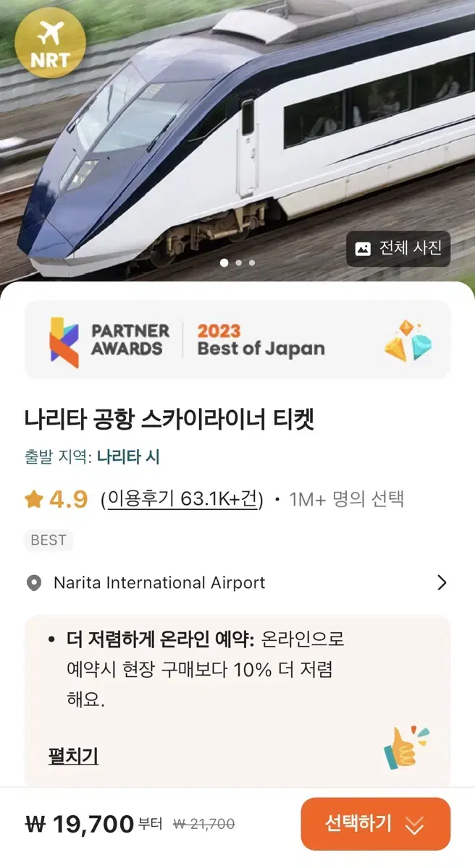Open the 2023 Best of Japan banner
This screenshot has width=475, height=868.
(237, 339)
